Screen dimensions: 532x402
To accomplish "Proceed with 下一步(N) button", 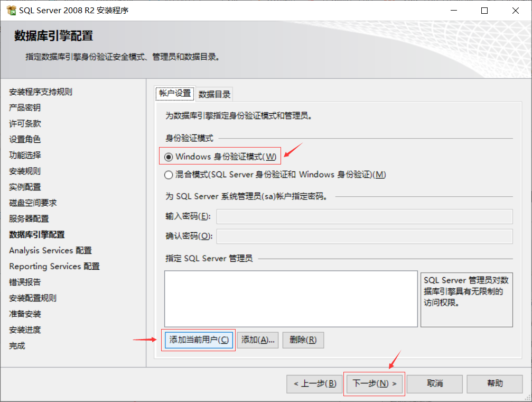I will (x=374, y=383).
